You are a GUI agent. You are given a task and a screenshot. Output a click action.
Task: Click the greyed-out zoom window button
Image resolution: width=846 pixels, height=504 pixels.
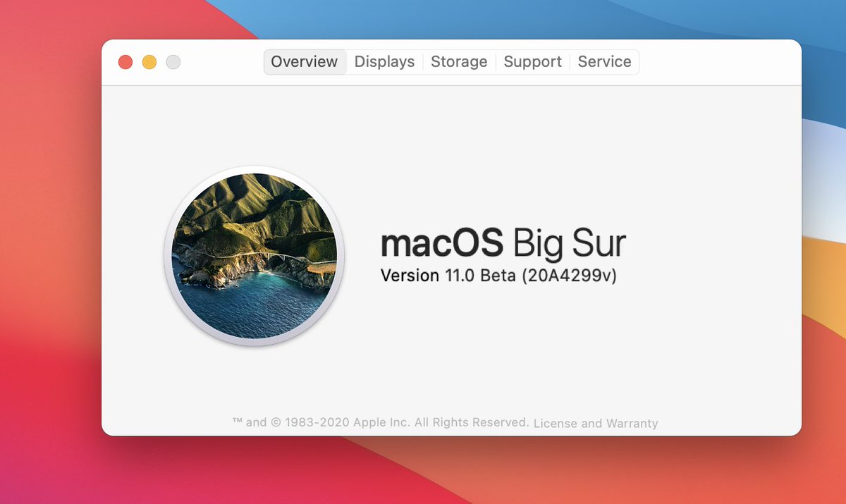173,62
